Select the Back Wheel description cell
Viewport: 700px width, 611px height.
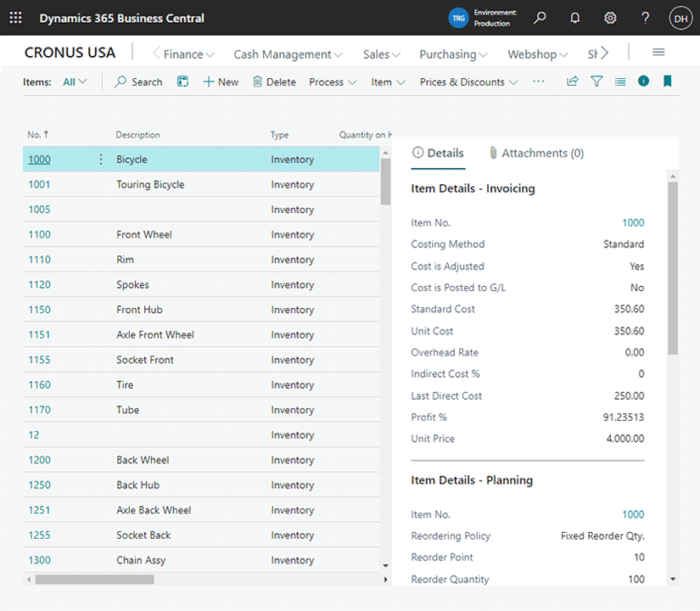[x=143, y=460]
